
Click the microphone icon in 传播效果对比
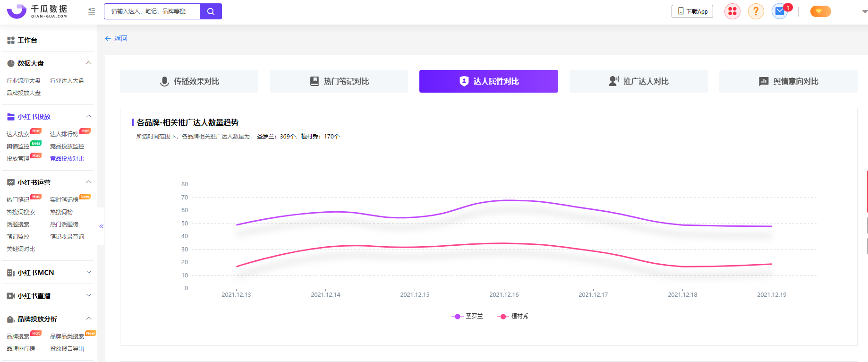pyautogui.click(x=164, y=81)
